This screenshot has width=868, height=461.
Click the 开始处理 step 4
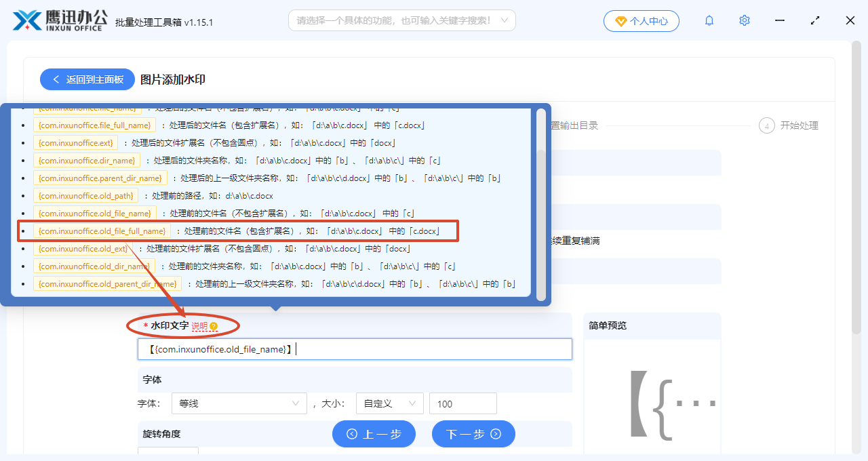(x=789, y=125)
